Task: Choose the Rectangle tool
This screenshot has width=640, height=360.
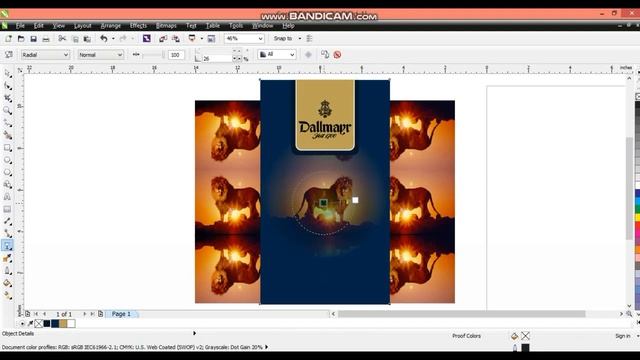Action: tap(7, 148)
